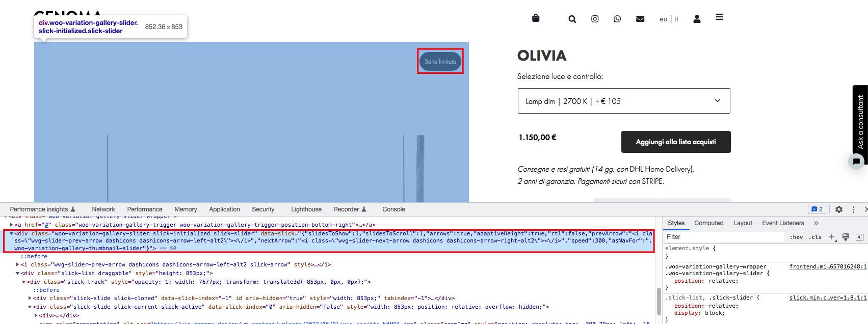Screen dimensions: 868x324
Task: Expand the woo-variation-gallery-trigger anchor node
Action: (11, 225)
